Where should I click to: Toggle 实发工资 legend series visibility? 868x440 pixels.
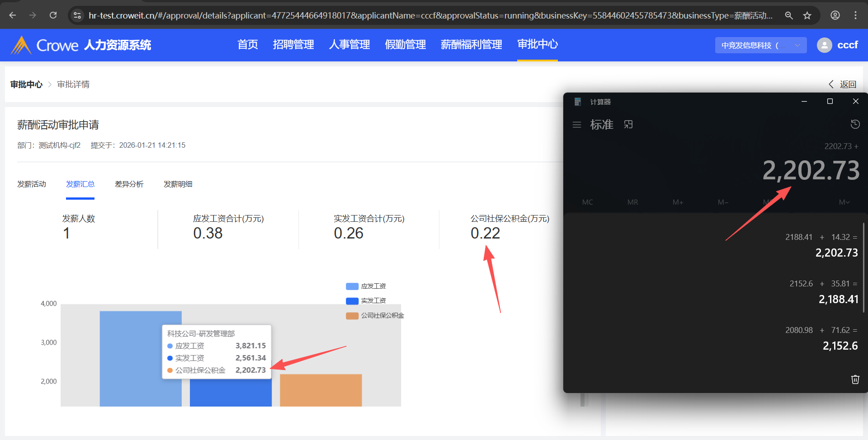366,301
